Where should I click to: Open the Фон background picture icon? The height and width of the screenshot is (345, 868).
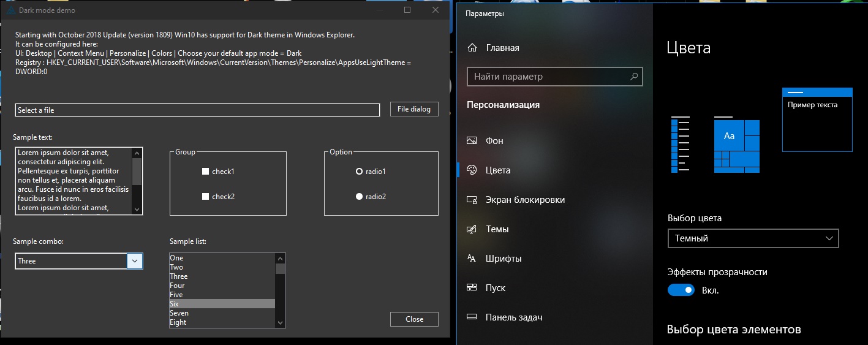point(472,141)
